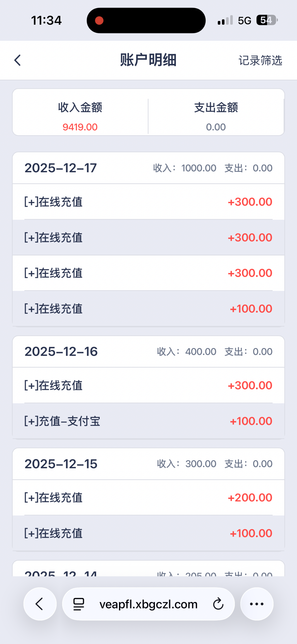Open 记录筛选 record filter
Screen dimensions: 297x644
(260, 60)
